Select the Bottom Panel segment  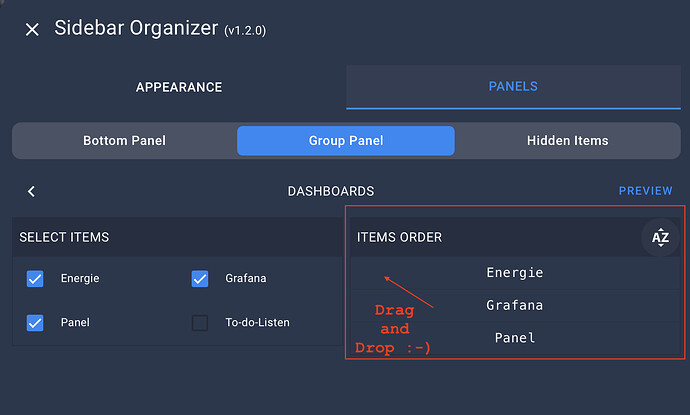(124, 141)
